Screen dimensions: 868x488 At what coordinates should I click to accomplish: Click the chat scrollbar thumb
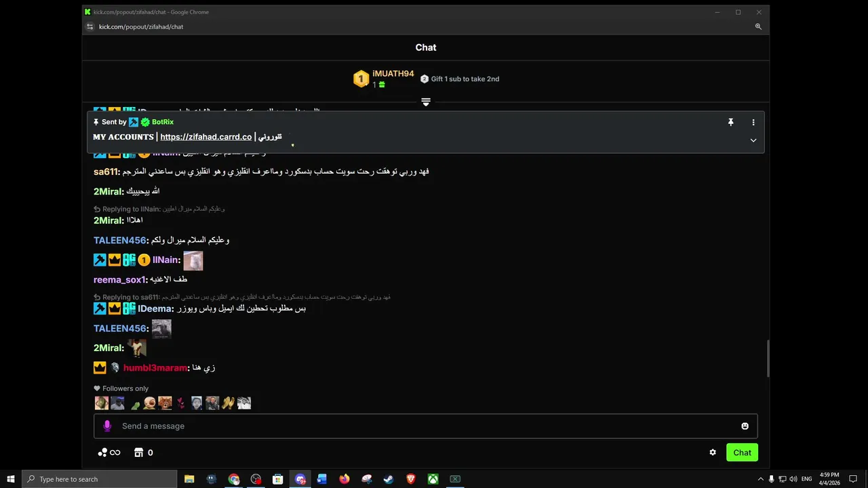coord(768,358)
